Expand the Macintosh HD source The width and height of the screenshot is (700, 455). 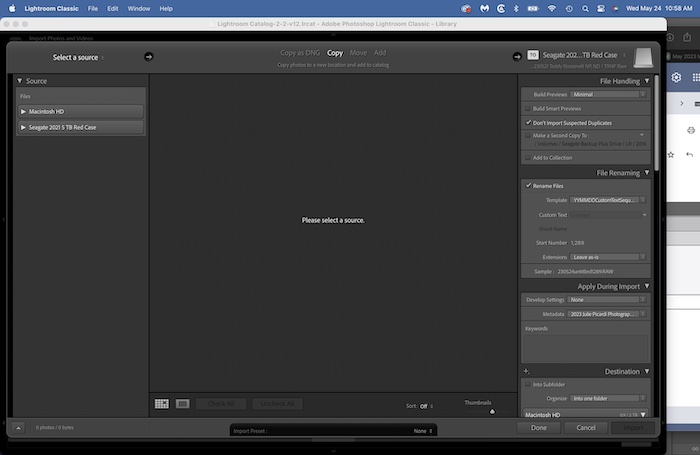pos(24,112)
